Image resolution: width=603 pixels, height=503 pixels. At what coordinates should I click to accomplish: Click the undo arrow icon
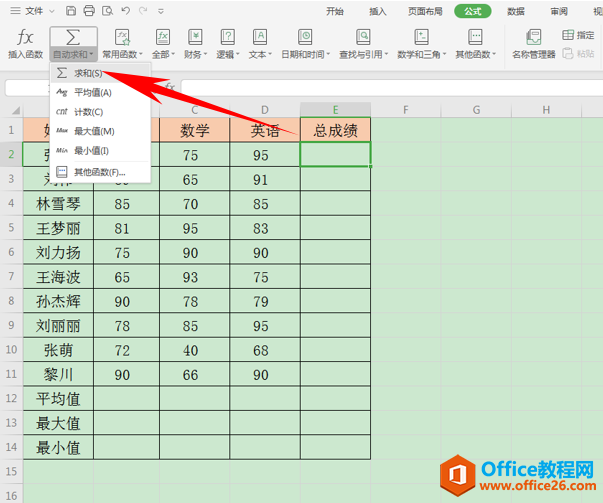(x=125, y=11)
